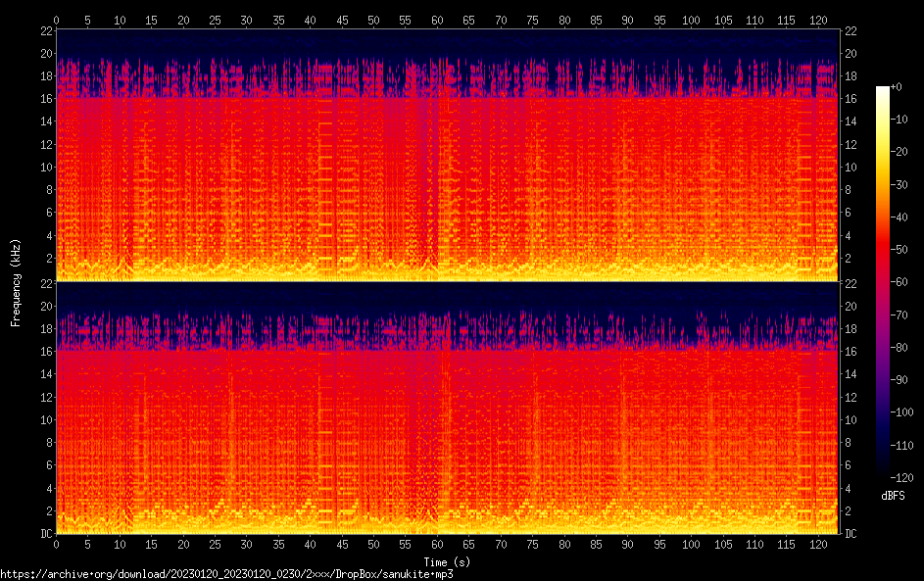Click the 0 second mark on the bottom time axis
Viewport: 924px width, 581px height.
(56, 544)
